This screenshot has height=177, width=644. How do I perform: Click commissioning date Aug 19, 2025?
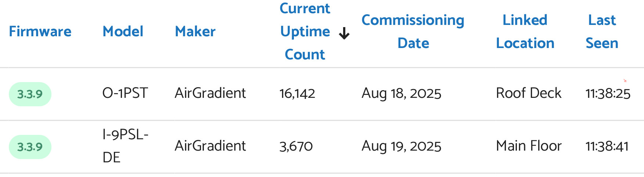point(401,146)
